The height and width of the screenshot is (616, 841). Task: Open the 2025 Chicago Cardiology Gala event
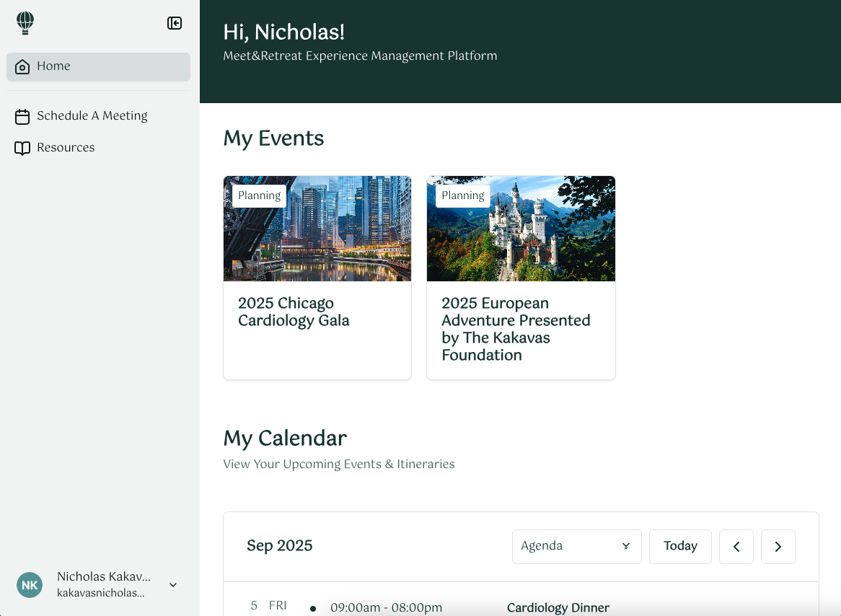pos(317,312)
